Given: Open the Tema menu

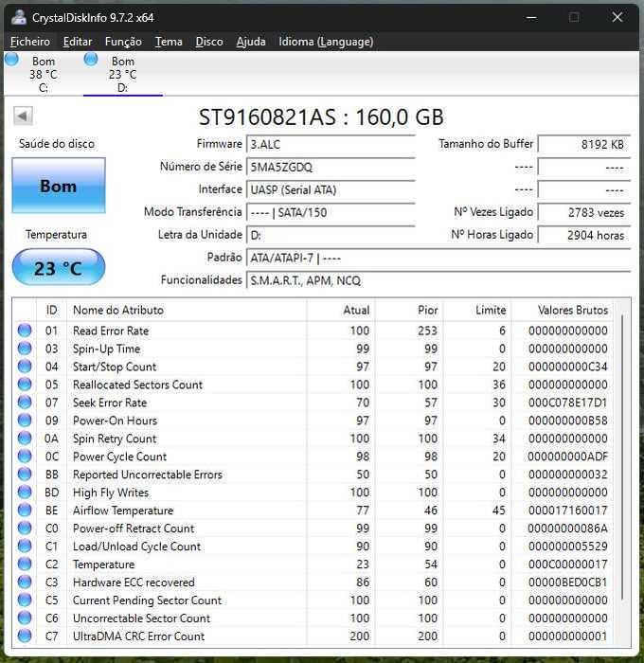Looking at the screenshot, I should (x=169, y=42).
